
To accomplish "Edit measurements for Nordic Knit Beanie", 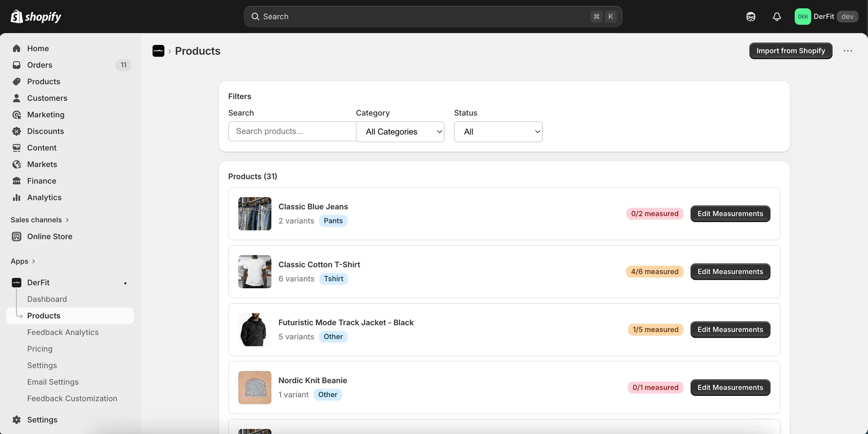I will click(x=730, y=387).
